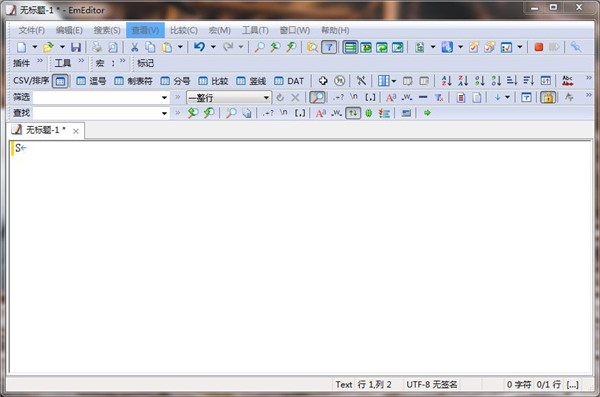
Task: Click the gray X abort filter icon
Action: [x=295, y=97]
